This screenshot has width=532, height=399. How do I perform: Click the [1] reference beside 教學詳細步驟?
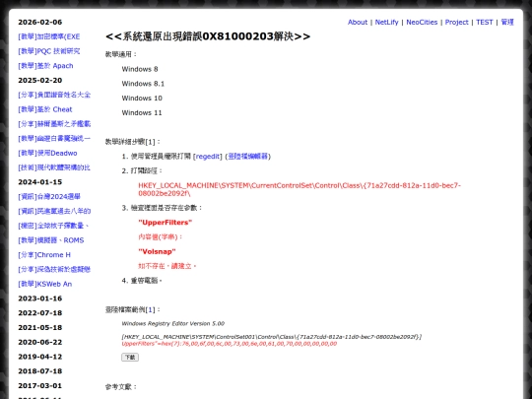[x=150, y=142]
